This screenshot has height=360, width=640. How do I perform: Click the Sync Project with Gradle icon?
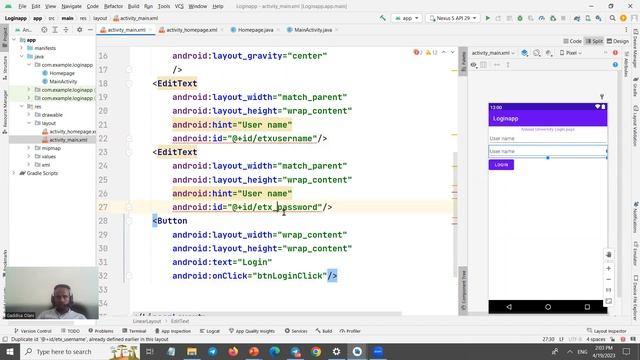click(577, 18)
